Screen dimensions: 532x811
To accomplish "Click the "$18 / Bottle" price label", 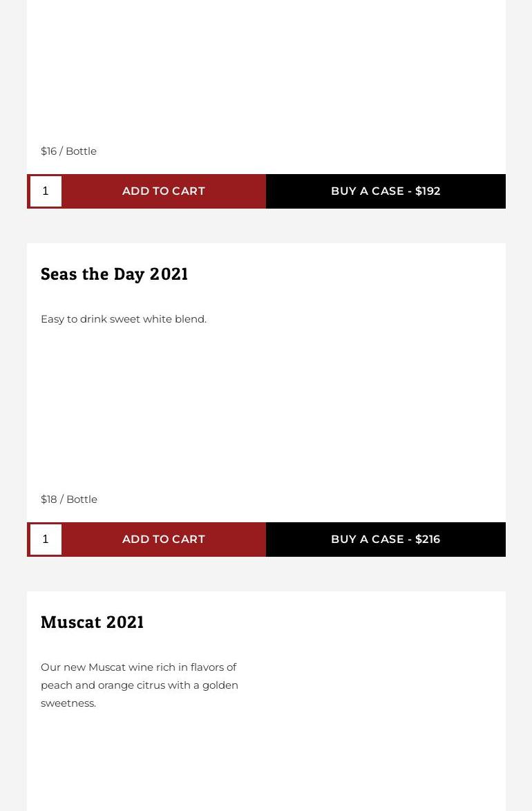I will (x=68, y=499).
